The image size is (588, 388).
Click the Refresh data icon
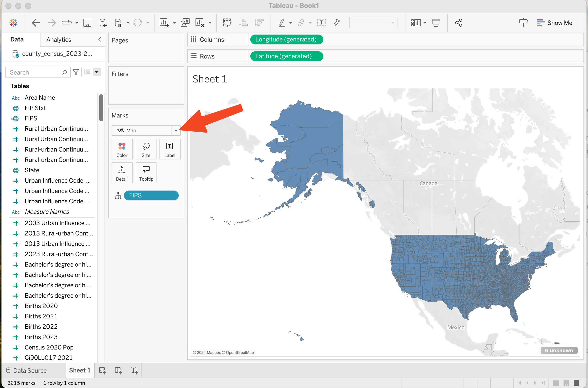(137, 23)
